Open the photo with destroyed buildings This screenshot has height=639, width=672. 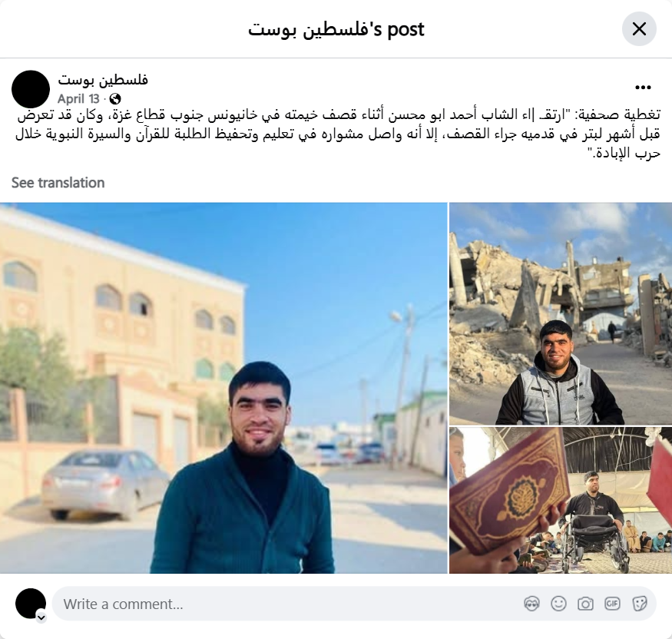561,313
